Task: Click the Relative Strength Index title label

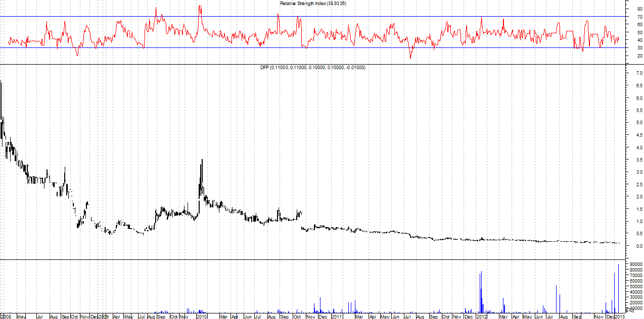Action: pyautogui.click(x=313, y=4)
